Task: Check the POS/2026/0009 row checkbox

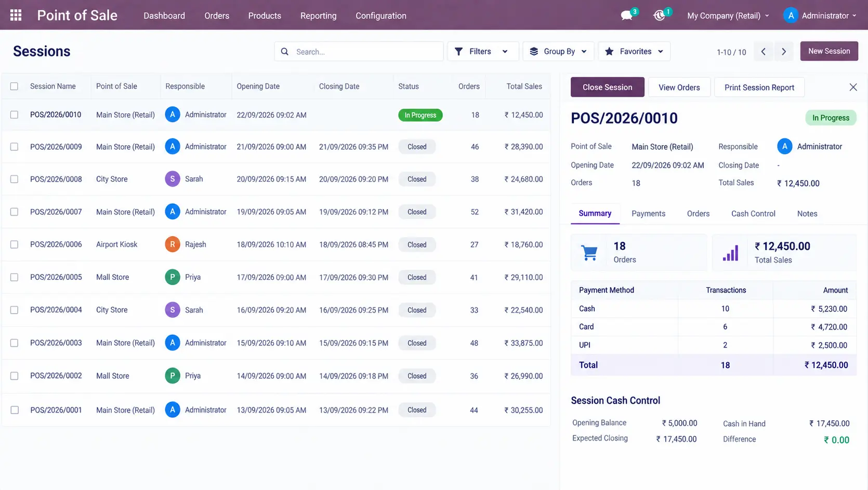Action: 14,147
